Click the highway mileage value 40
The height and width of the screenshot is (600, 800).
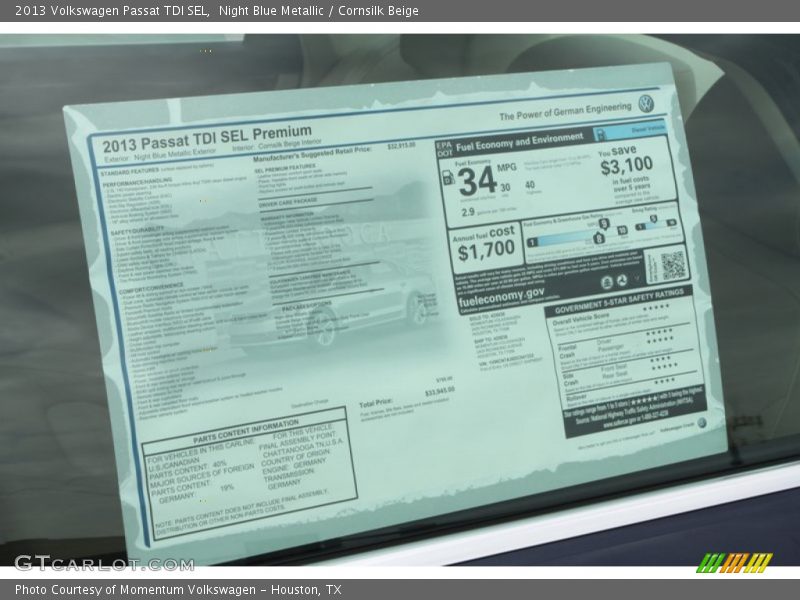pyautogui.click(x=530, y=185)
